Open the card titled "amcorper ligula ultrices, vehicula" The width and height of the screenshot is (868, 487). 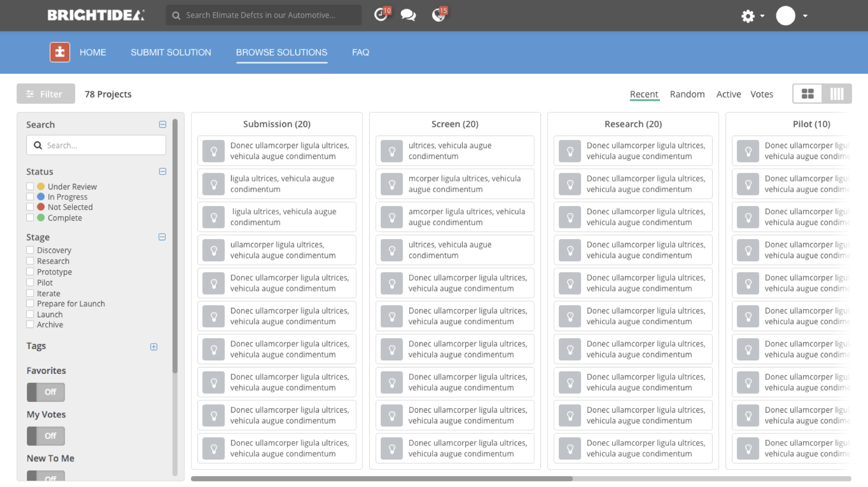pyautogui.click(x=455, y=217)
